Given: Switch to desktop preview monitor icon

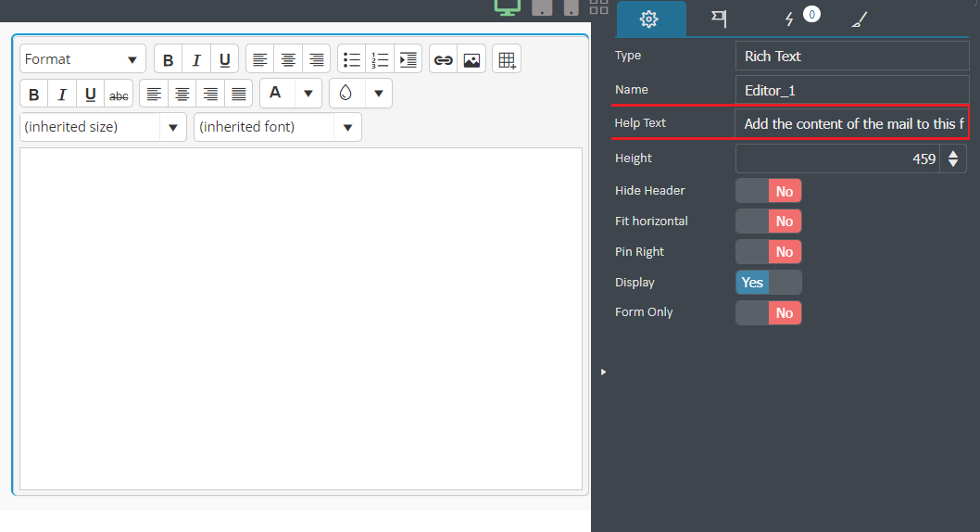Looking at the screenshot, I should tap(508, 6).
